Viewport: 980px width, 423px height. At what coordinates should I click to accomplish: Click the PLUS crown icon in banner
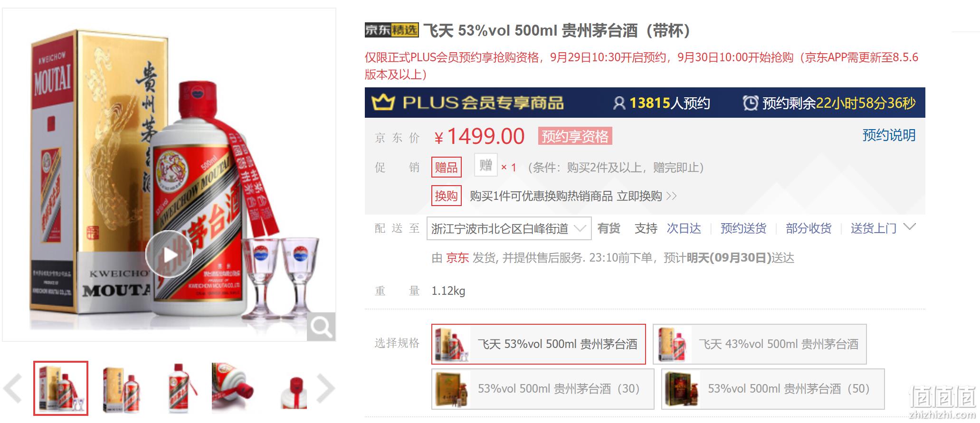(383, 102)
